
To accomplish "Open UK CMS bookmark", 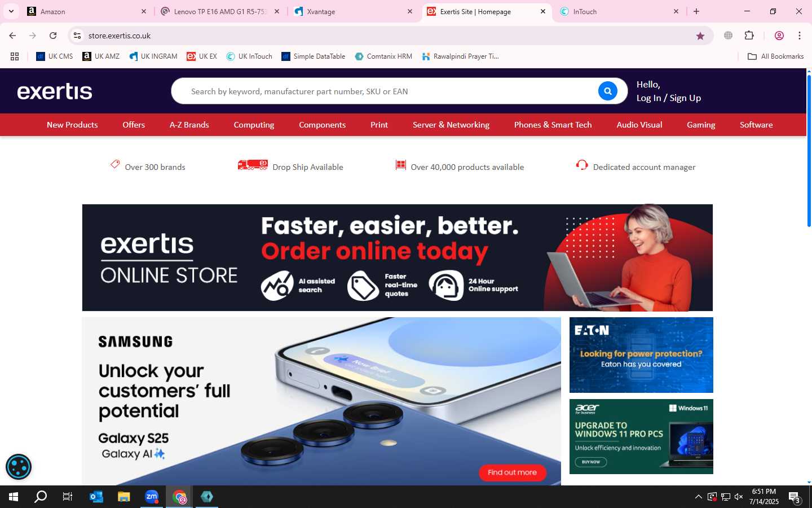I will click(x=55, y=56).
